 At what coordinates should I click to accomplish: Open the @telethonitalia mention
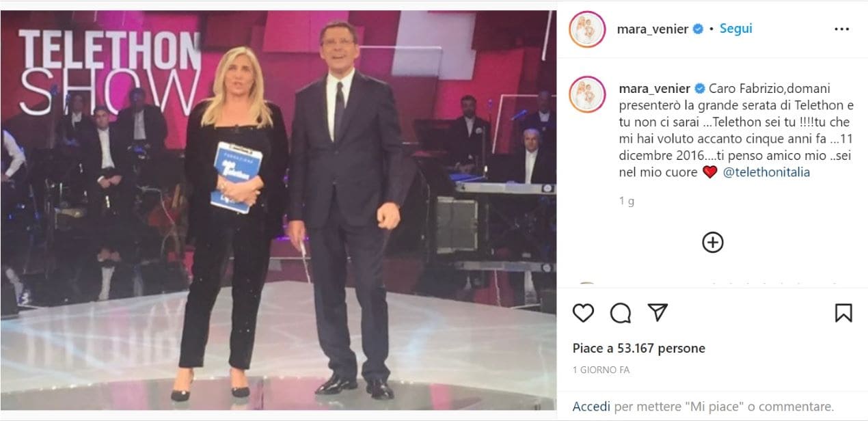(766, 172)
